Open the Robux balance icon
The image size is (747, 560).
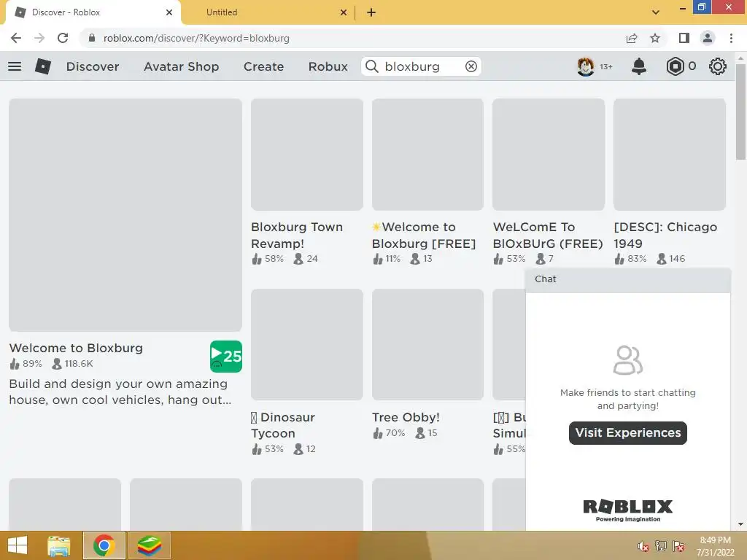pyautogui.click(x=675, y=66)
